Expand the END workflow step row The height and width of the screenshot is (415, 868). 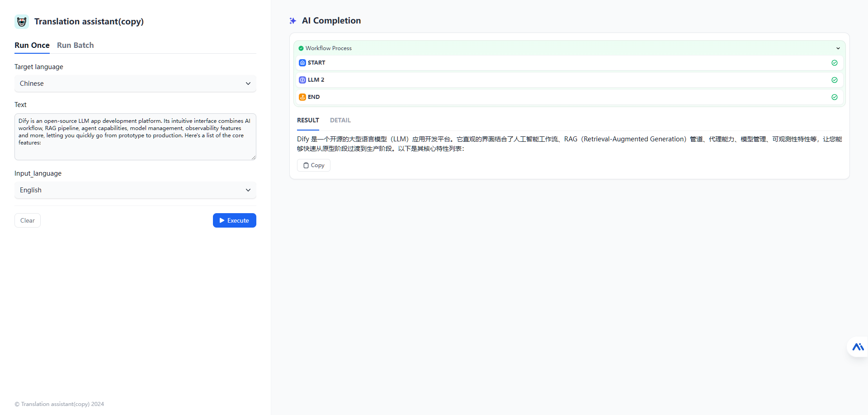(x=570, y=97)
